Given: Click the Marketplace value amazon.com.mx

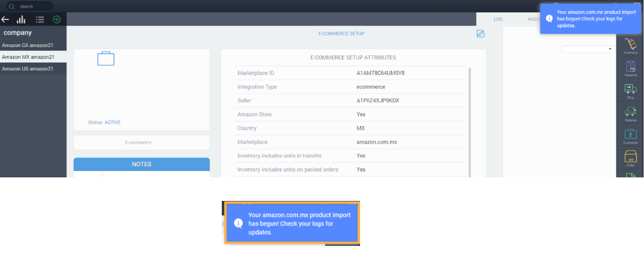Looking at the screenshot, I should click(x=377, y=142).
